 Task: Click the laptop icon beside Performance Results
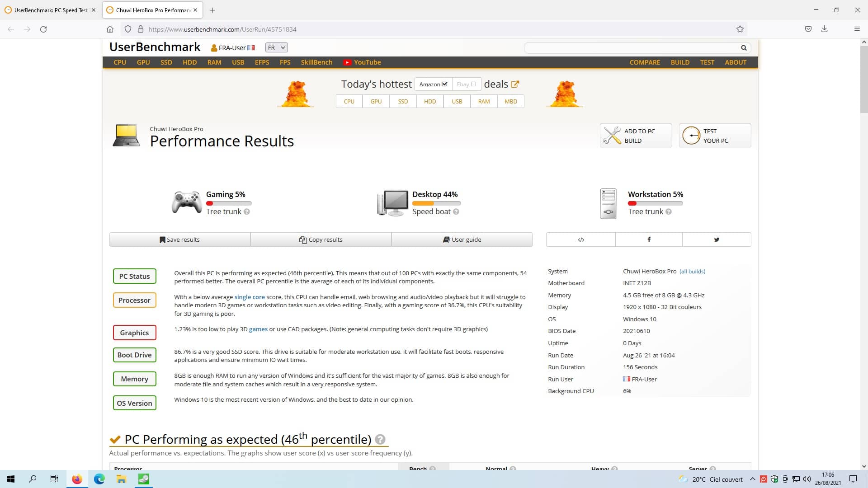click(x=126, y=136)
